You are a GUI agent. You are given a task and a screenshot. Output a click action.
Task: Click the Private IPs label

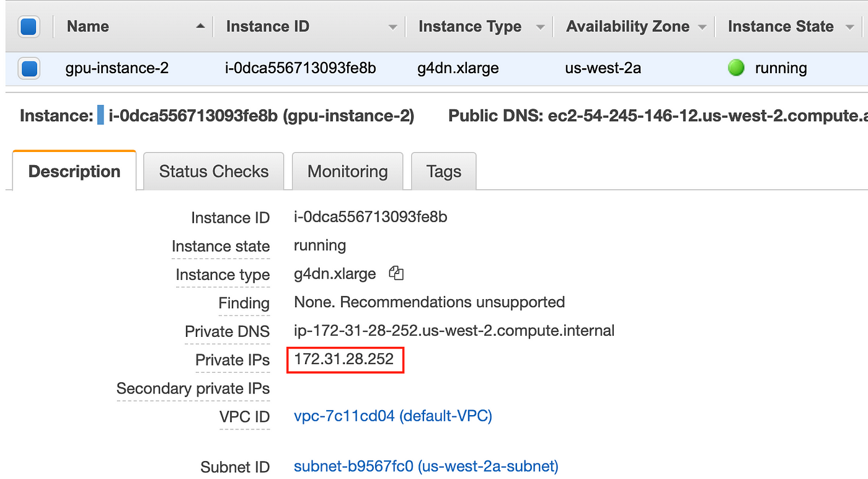click(233, 360)
